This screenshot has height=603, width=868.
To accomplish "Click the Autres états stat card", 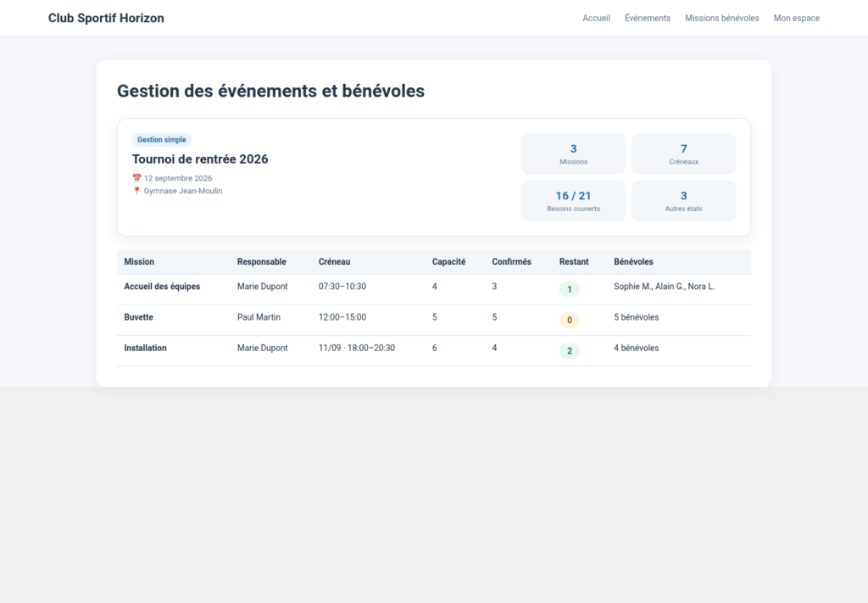I will (x=684, y=201).
